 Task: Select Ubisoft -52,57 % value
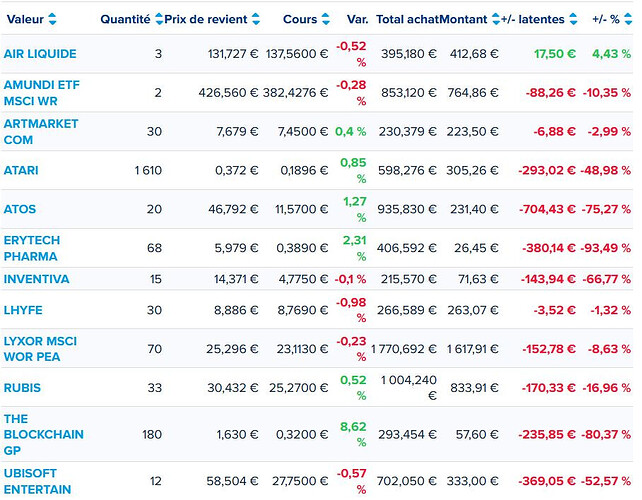(x=606, y=481)
